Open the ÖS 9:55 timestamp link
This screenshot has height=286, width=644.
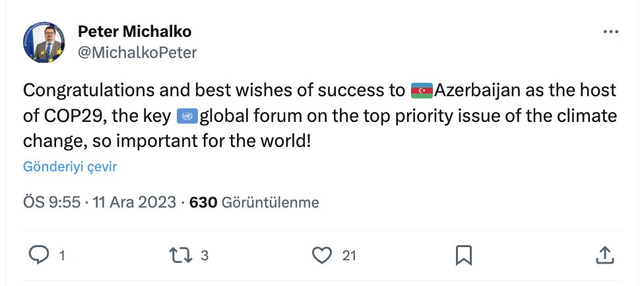click(x=51, y=202)
